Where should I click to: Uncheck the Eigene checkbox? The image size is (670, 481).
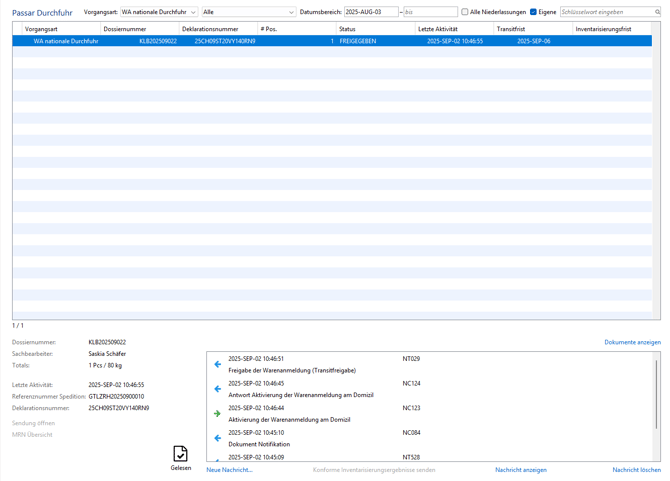(x=533, y=12)
